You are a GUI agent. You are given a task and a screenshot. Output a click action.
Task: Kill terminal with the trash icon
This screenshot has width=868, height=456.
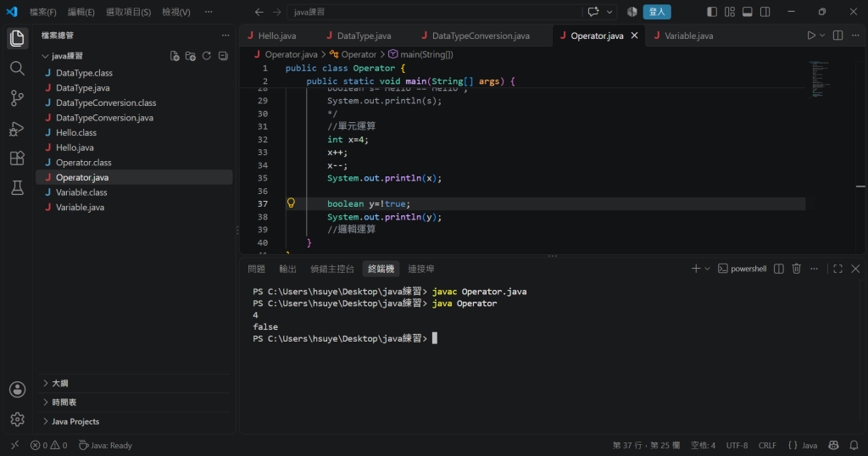796,269
